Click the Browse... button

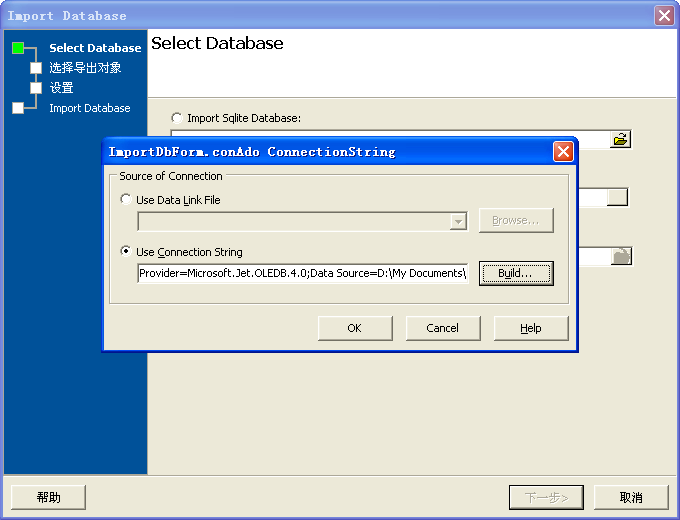click(x=516, y=220)
